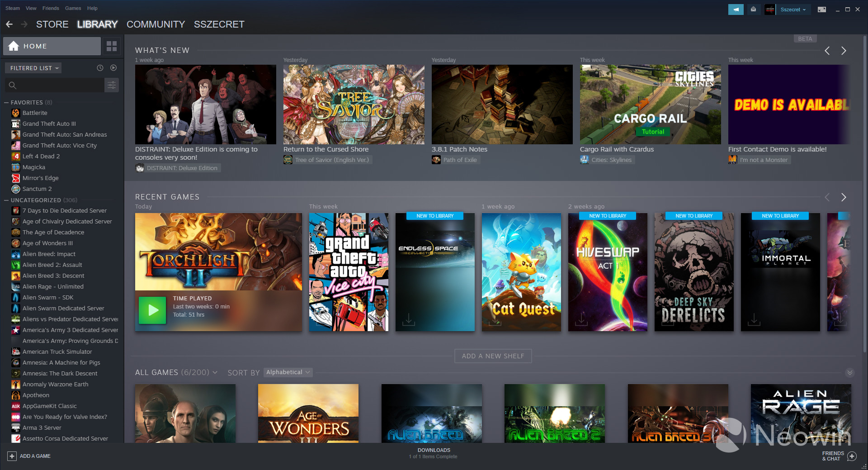Click the Sanctum 2 game icon
The image size is (868, 470).
tap(16, 189)
